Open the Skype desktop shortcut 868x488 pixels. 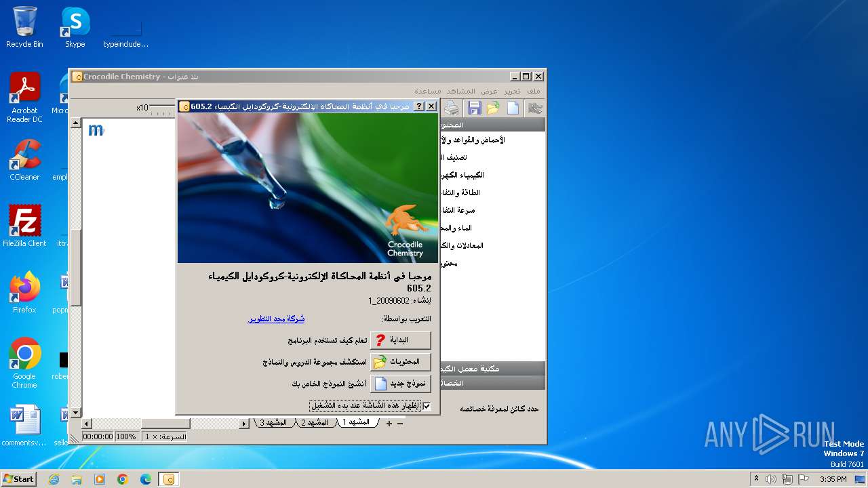pos(75,28)
